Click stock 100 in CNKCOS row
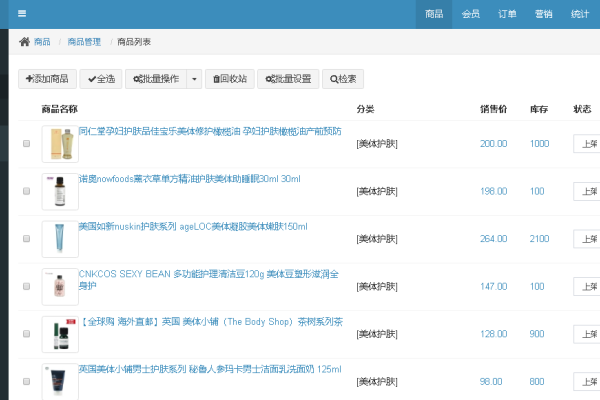Screen dimensions: 600x400 click(537, 286)
